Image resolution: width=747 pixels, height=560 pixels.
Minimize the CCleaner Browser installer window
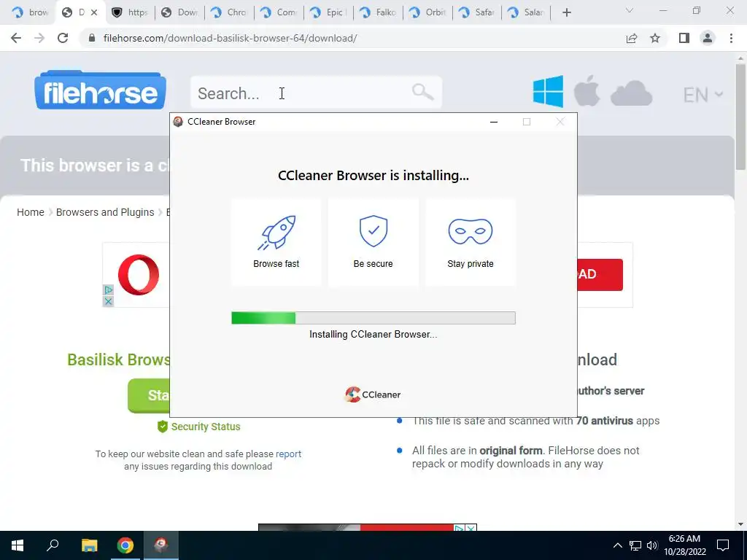pos(494,122)
